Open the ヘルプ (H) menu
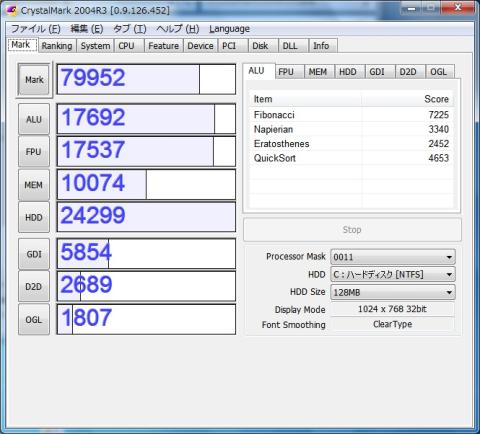This screenshot has width=480, height=434. click(178, 29)
